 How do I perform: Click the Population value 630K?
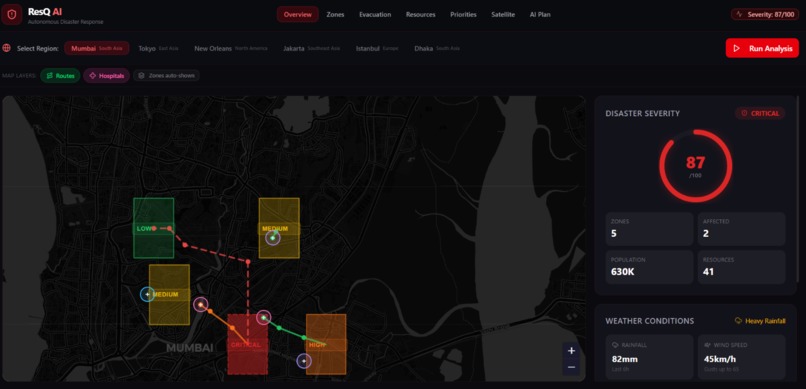coord(622,271)
